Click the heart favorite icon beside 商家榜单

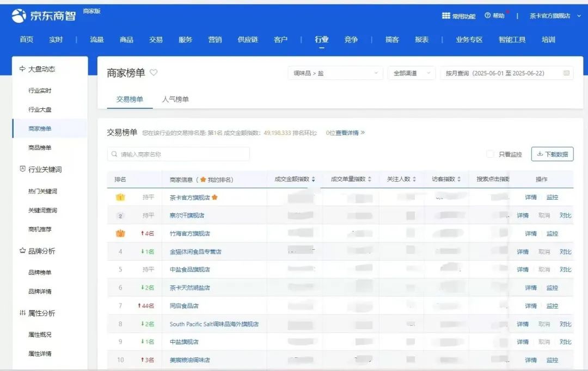coord(154,73)
